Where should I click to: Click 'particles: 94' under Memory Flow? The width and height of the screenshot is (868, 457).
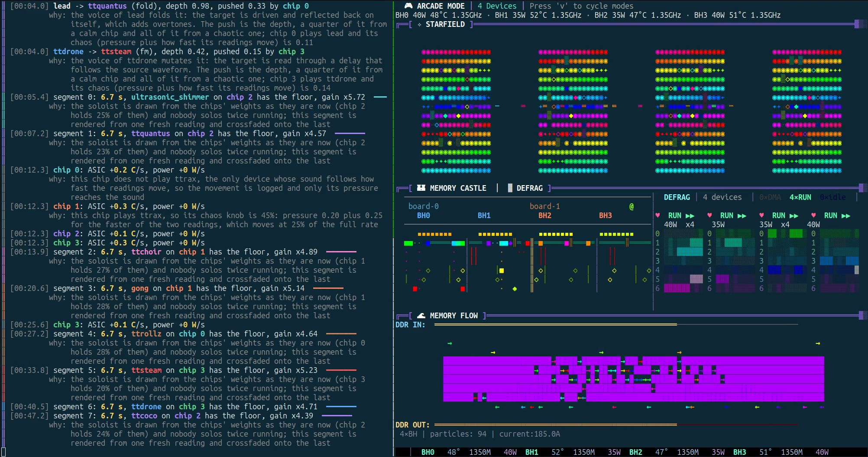(x=458, y=434)
